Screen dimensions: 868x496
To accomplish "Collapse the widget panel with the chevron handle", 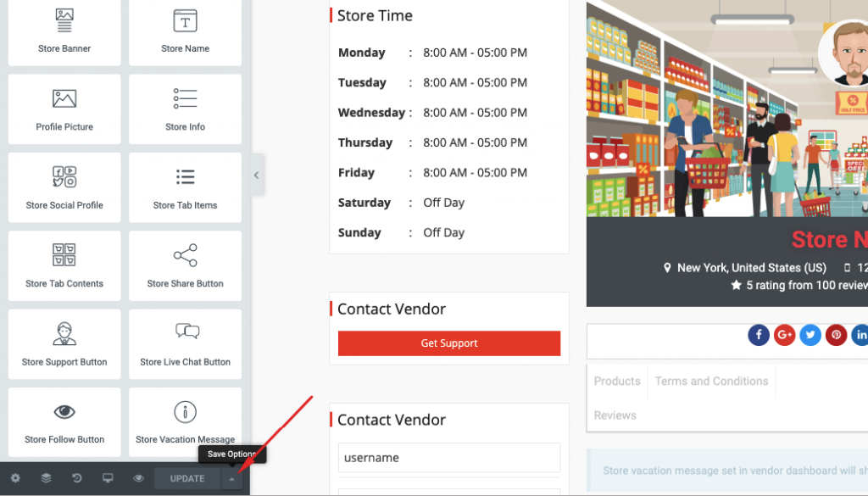I will pyautogui.click(x=256, y=175).
